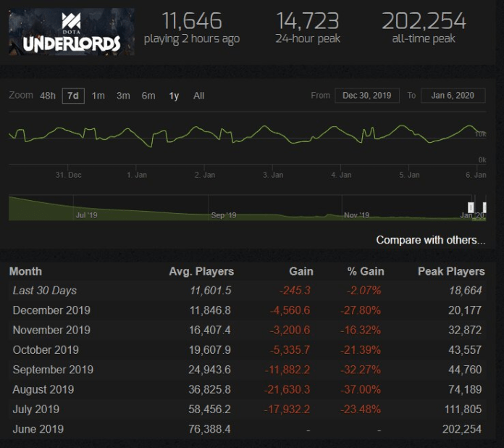The height and width of the screenshot is (448, 504).
Task: Edit the From date field Dec 30, 2019
Action: pyautogui.click(x=367, y=96)
